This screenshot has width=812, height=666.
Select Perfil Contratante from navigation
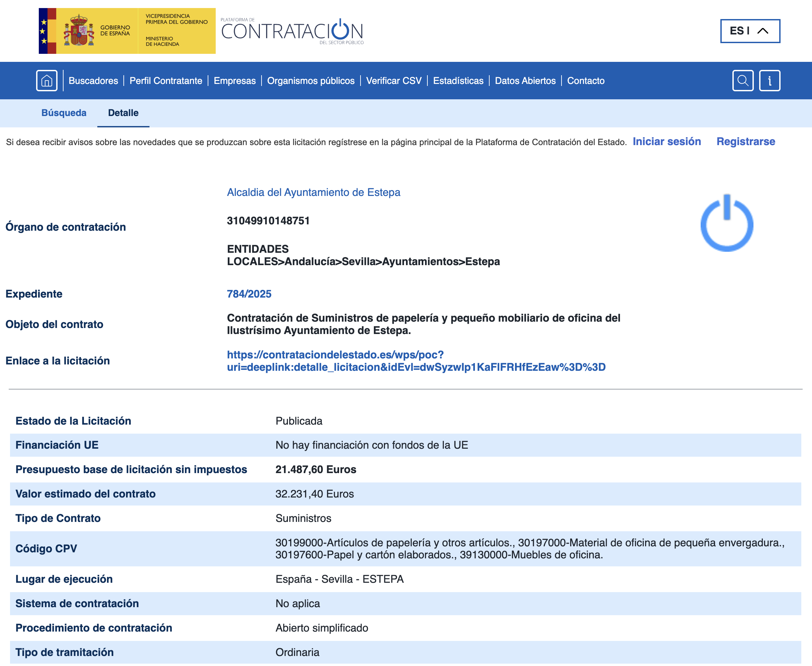[166, 81]
